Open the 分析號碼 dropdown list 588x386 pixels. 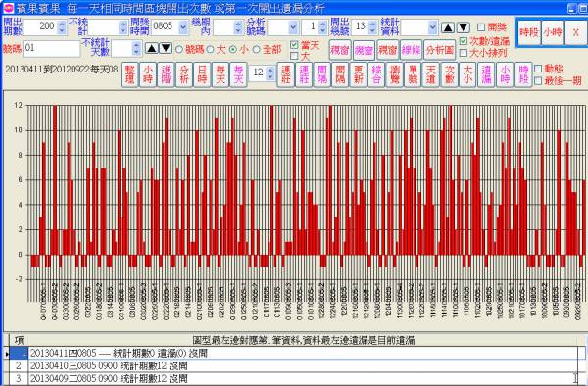(x=293, y=27)
